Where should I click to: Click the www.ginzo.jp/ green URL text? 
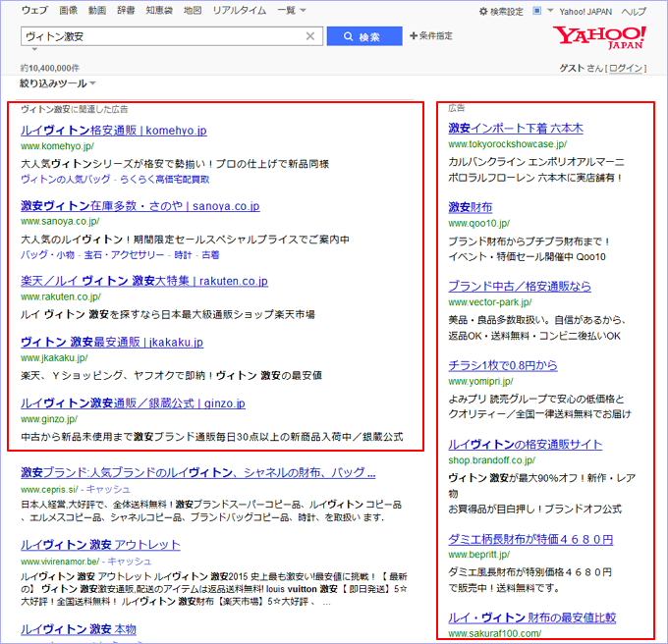[49, 419]
